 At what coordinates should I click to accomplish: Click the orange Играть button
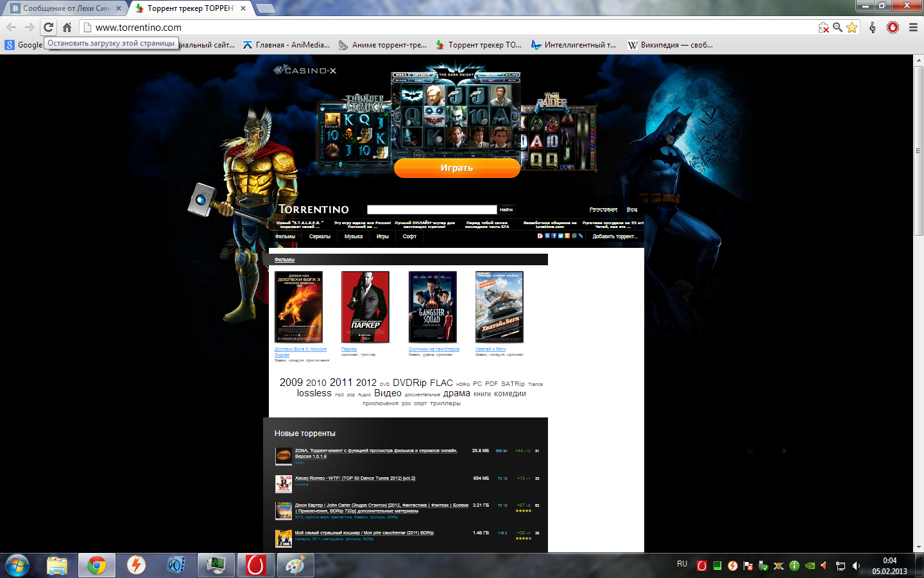coord(457,168)
